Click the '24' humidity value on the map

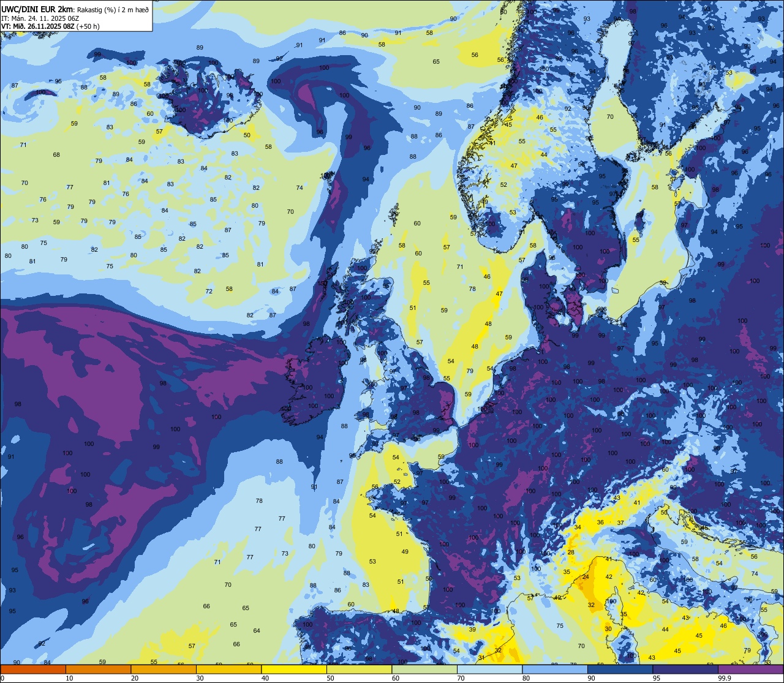[586, 577]
